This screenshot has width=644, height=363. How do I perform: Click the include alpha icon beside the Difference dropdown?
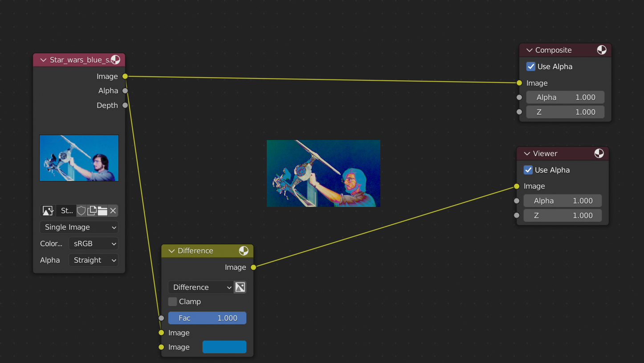[240, 287]
